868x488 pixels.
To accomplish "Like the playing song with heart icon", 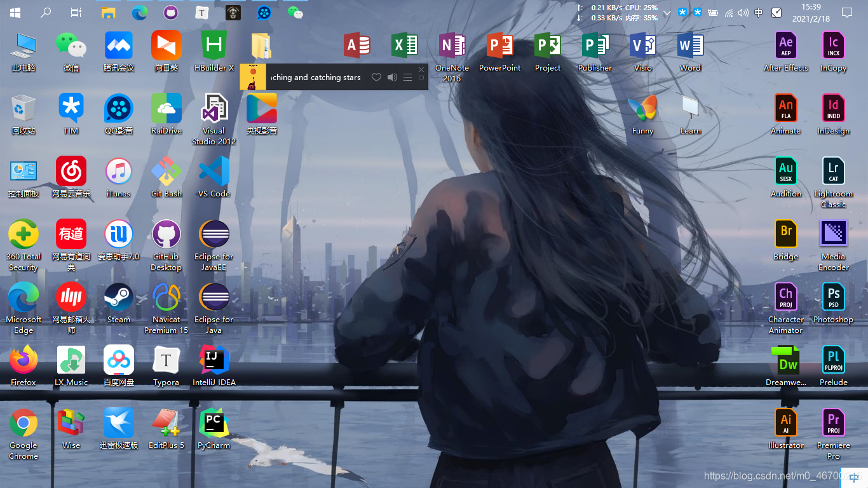I will pyautogui.click(x=376, y=77).
